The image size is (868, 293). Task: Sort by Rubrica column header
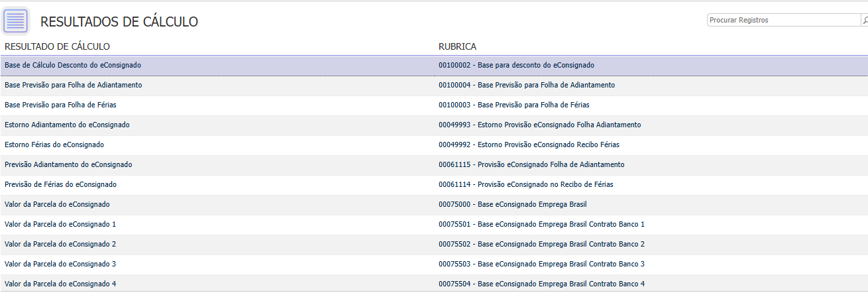457,46
